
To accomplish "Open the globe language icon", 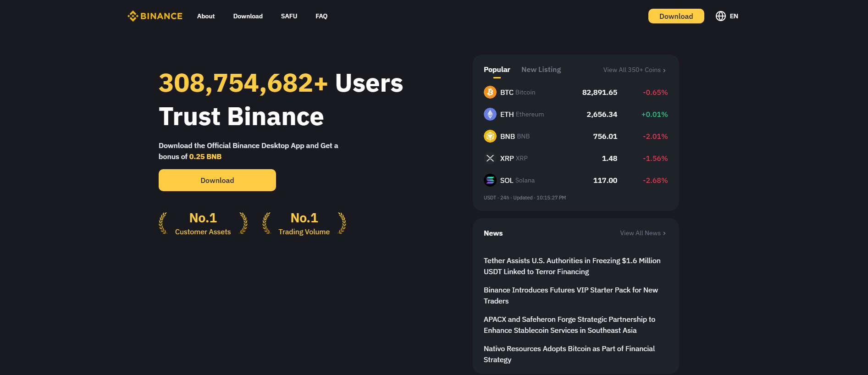I will tap(721, 16).
